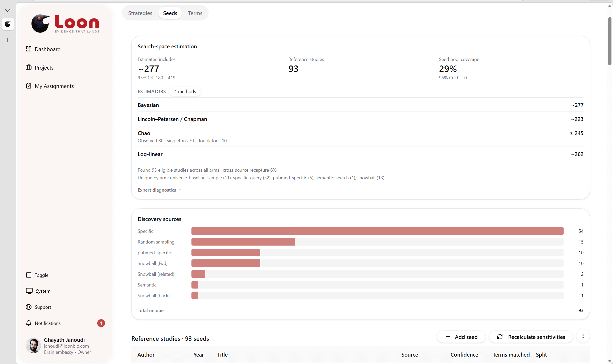Click the Snowball (fwd) label
This screenshot has width=613, height=364.
(x=153, y=263)
